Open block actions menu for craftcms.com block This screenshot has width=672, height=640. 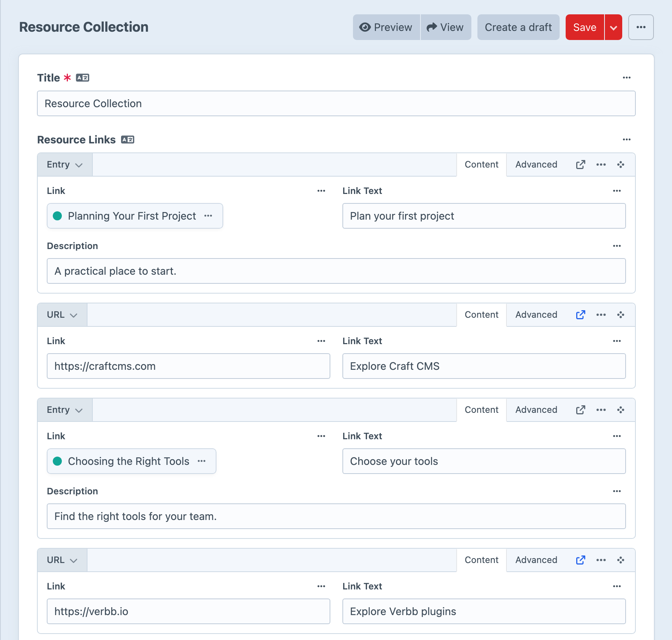coord(601,315)
